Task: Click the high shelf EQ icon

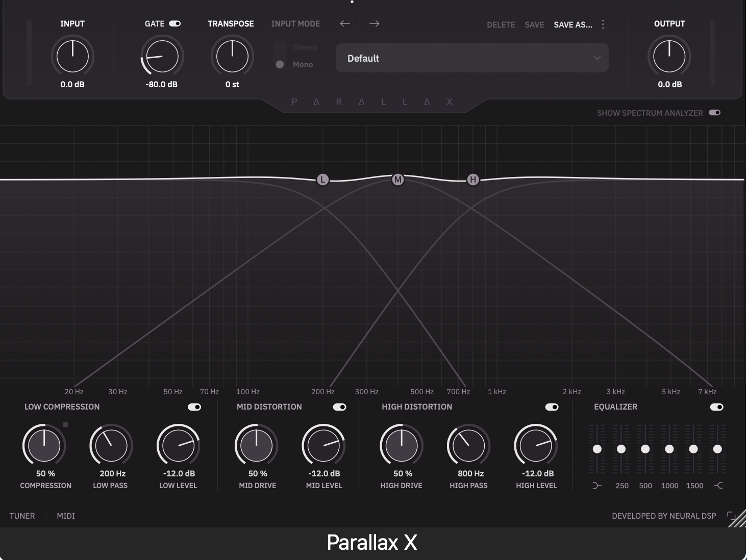Action: click(718, 486)
